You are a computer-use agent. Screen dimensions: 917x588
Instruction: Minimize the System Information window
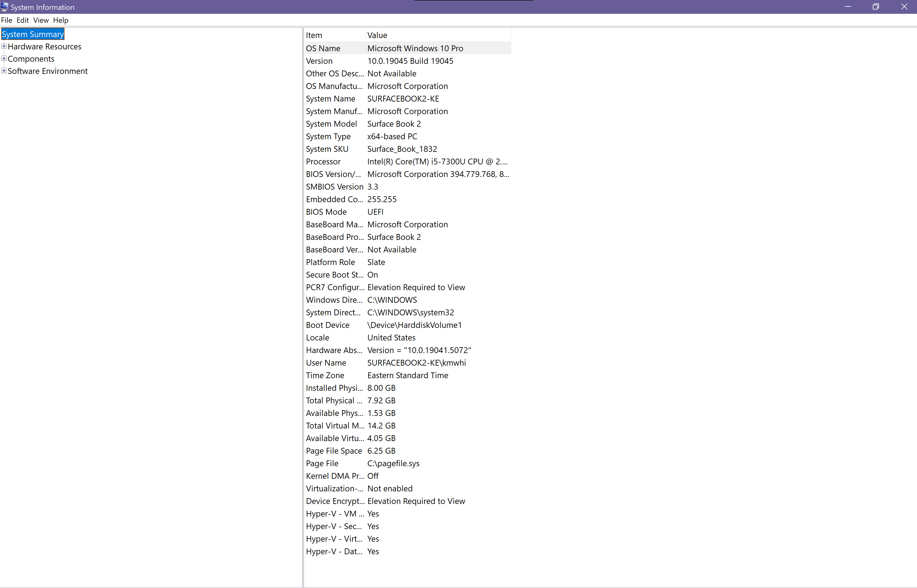[x=848, y=6]
